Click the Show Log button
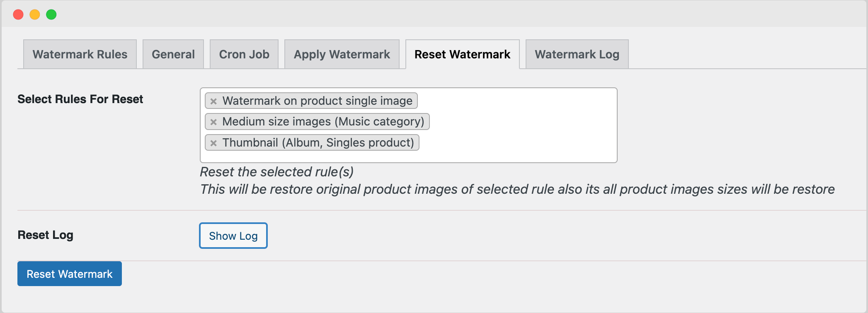Viewport: 868px width, 313px height. coord(233,236)
